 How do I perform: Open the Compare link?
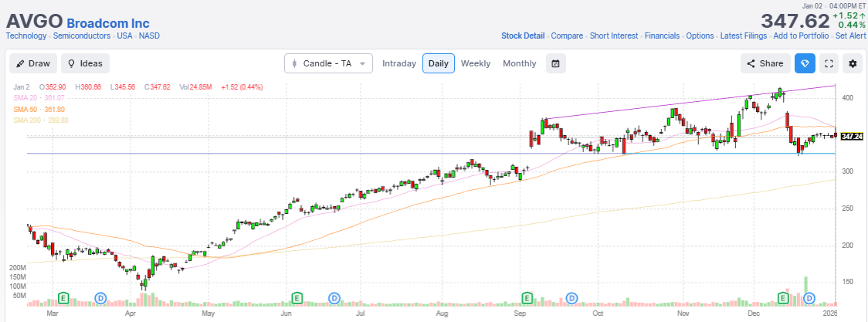[x=567, y=36]
